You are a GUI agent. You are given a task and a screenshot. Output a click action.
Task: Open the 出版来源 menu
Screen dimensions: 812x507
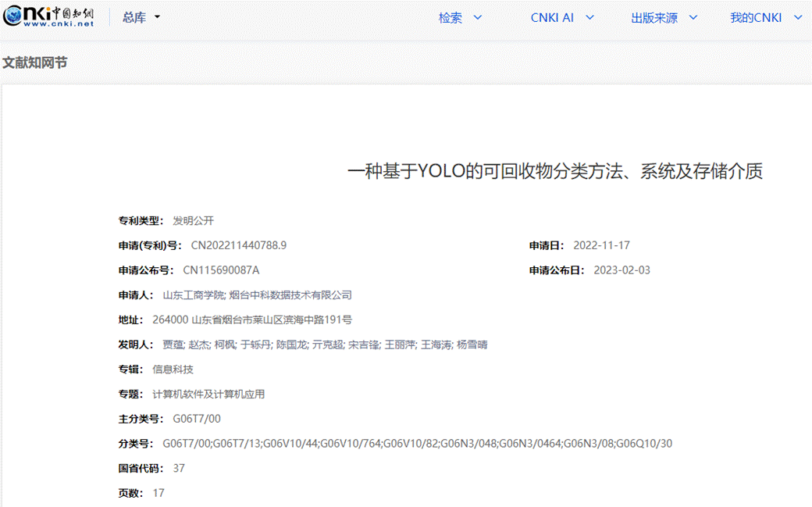tap(664, 18)
